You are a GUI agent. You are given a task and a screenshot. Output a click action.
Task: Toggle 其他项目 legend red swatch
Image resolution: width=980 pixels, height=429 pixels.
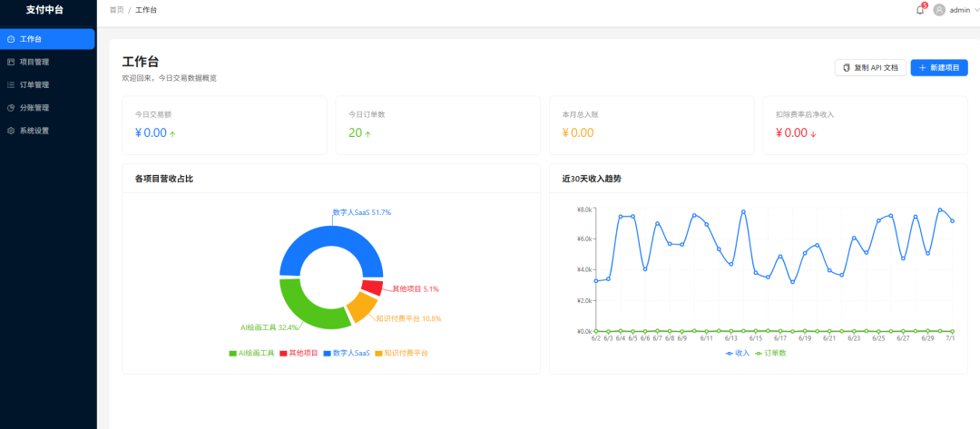pos(283,354)
